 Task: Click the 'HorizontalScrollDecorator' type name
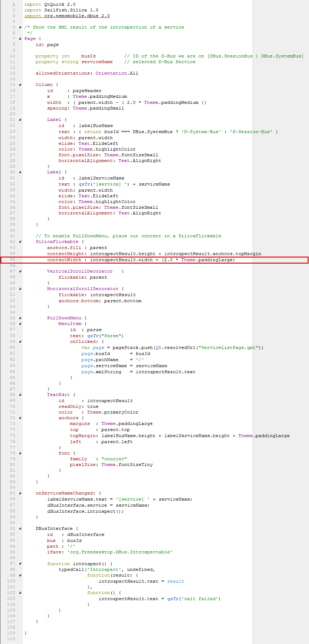point(83,289)
